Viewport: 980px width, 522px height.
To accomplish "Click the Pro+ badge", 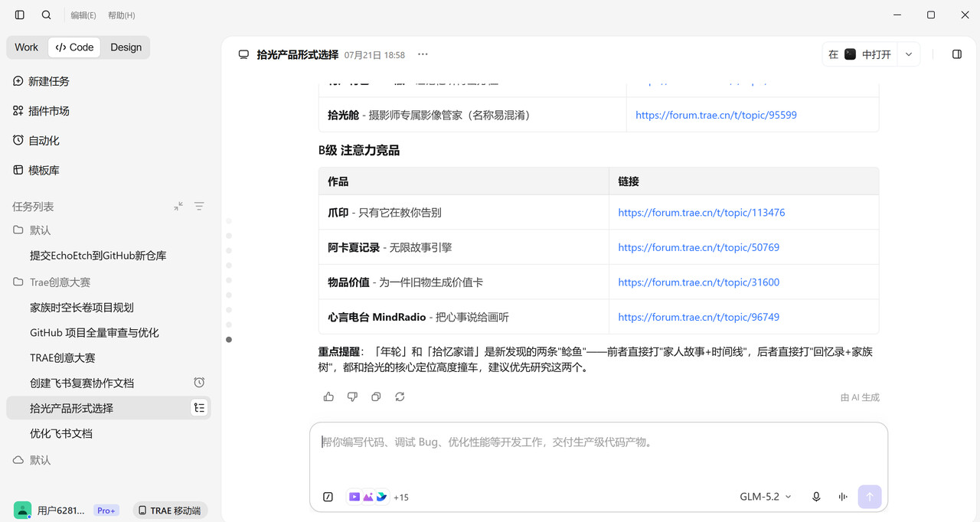I will 106,511.
